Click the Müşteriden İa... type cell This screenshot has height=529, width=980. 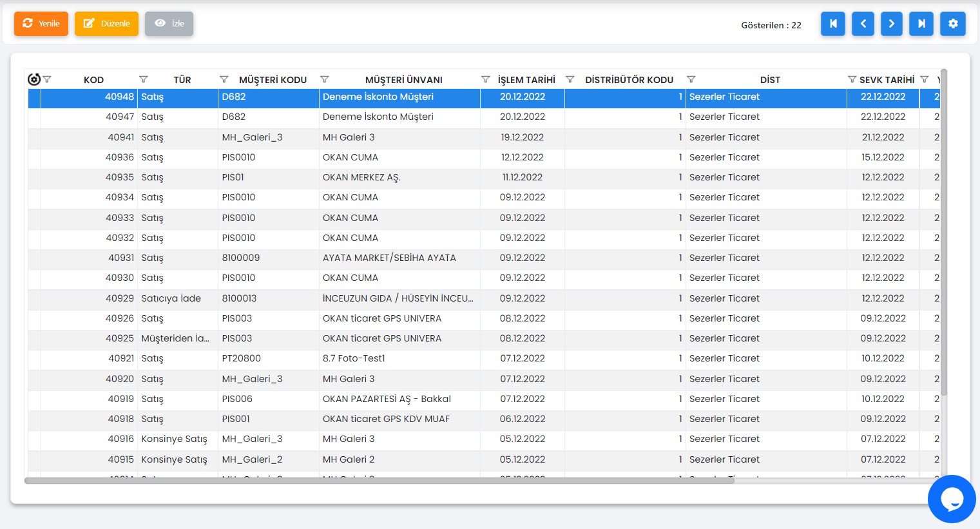tap(175, 338)
